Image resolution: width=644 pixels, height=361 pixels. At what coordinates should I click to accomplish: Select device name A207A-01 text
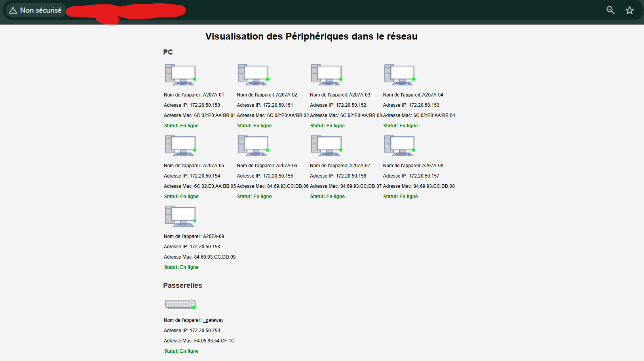(x=213, y=95)
